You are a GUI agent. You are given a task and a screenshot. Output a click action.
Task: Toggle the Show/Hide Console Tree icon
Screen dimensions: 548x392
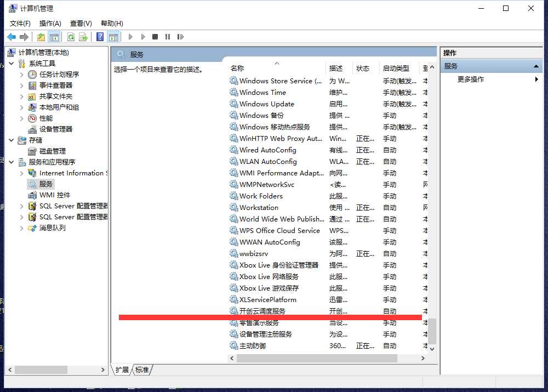coord(54,37)
